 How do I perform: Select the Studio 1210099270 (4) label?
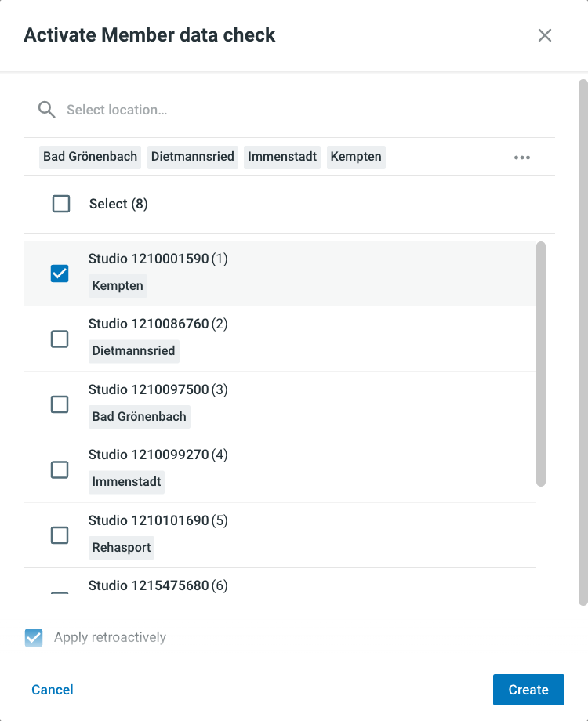click(x=158, y=455)
